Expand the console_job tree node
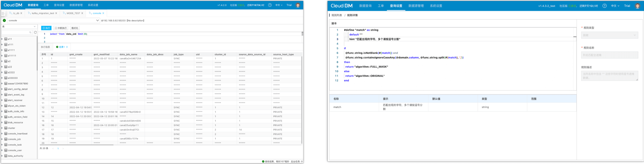644x164 pixels. click(2, 139)
